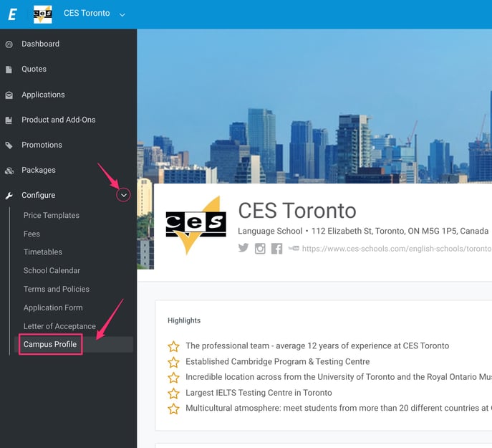The height and width of the screenshot is (448, 492).
Task: Click the Facebook icon
Action: pyautogui.click(x=276, y=249)
